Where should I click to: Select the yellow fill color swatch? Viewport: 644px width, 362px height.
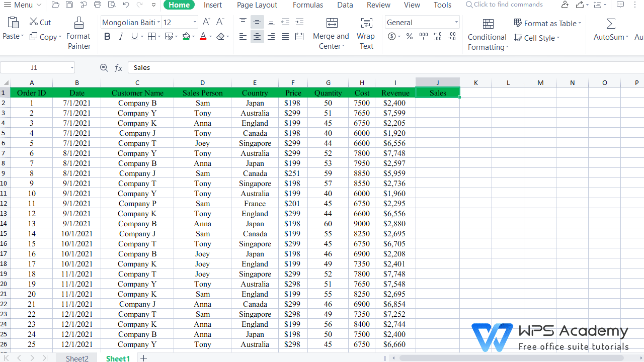pos(186,36)
